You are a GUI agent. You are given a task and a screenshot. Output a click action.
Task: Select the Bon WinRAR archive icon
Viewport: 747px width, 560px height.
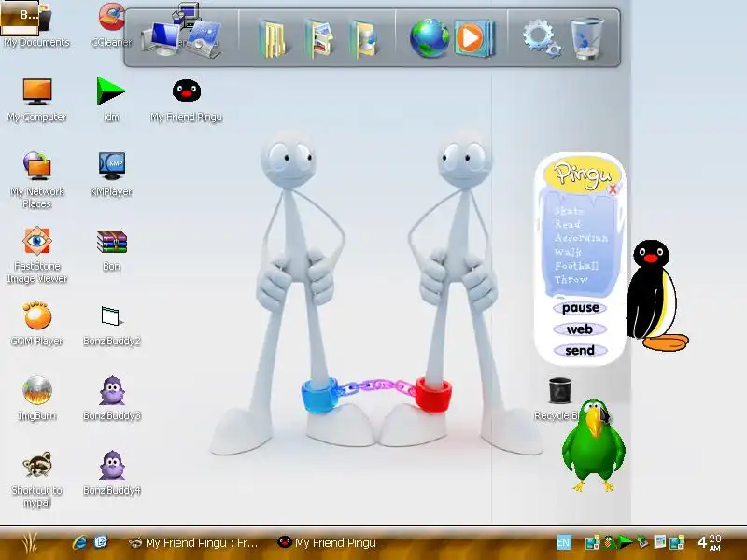[x=111, y=250]
